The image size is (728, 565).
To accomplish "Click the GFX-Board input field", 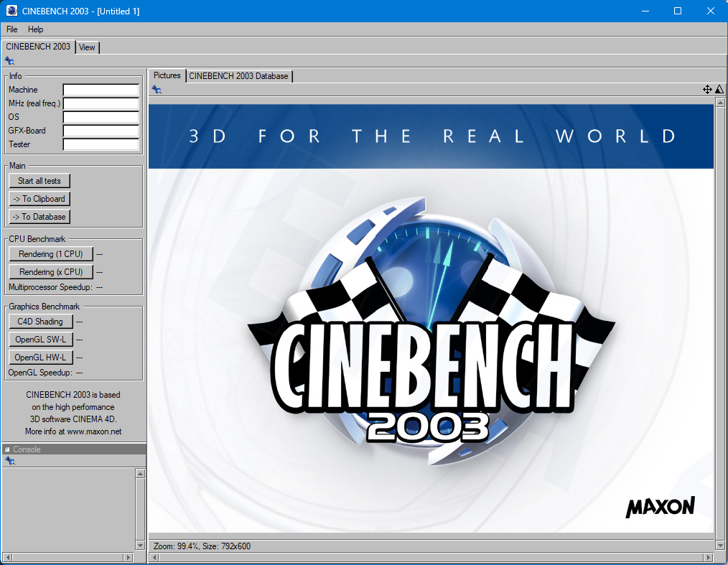I will (x=101, y=131).
